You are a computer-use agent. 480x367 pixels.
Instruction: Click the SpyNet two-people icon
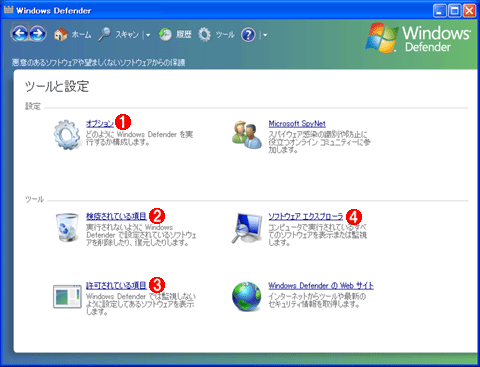coord(247,135)
